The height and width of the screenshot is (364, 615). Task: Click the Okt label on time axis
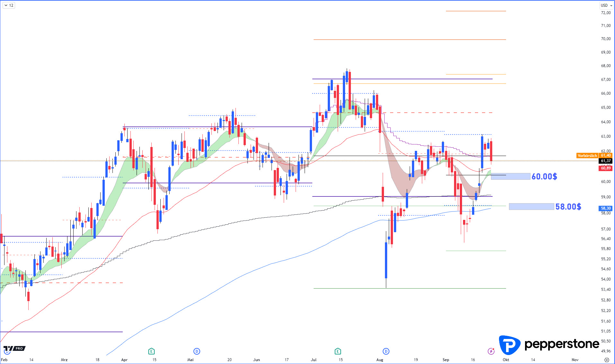[x=506, y=360]
